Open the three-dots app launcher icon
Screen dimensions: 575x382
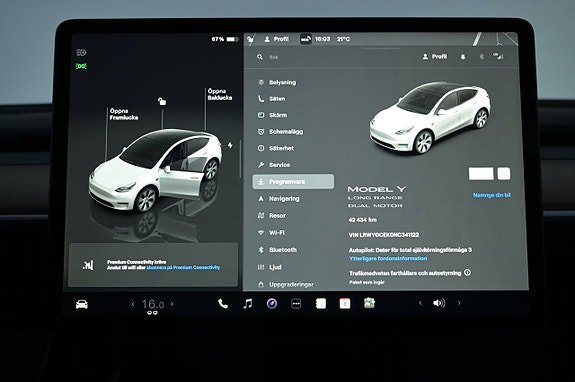(296, 304)
